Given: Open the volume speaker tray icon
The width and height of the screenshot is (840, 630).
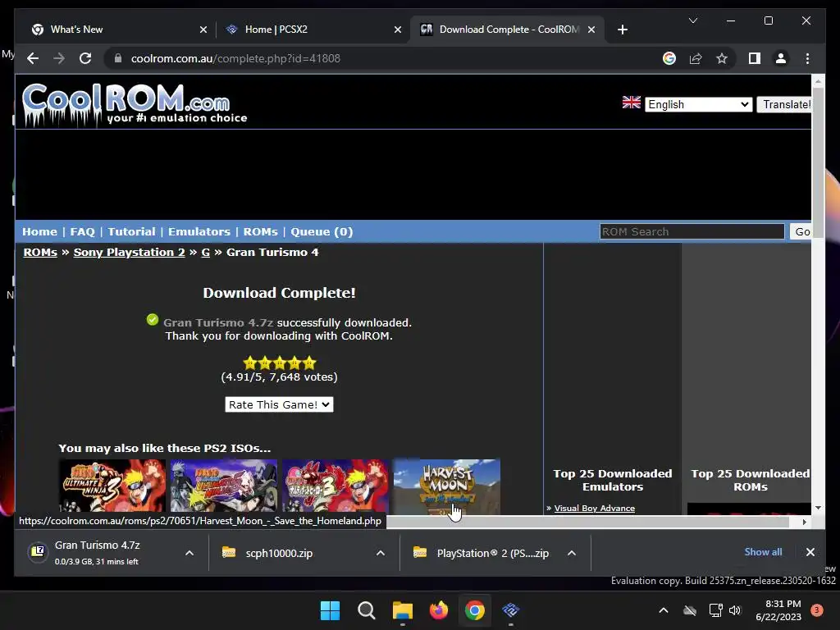Looking at the screenshot, I should (735, 610).
